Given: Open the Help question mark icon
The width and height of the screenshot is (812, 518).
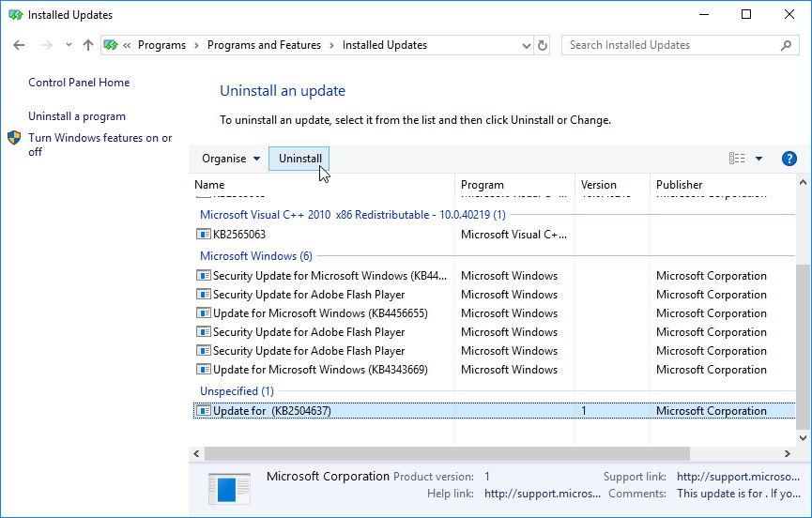Looking at the screenshot, I should coord(789,159).
